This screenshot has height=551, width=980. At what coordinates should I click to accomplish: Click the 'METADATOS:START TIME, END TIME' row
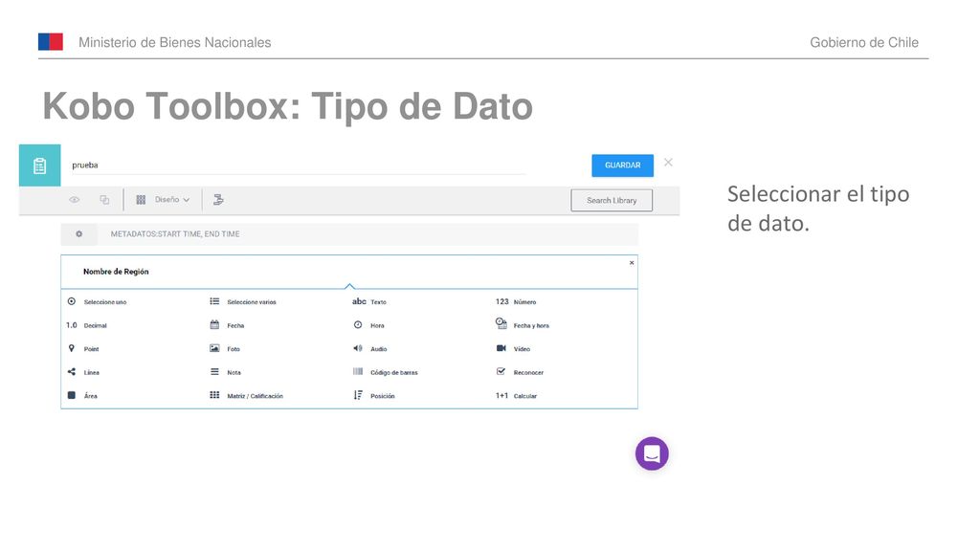pos(349,234)
